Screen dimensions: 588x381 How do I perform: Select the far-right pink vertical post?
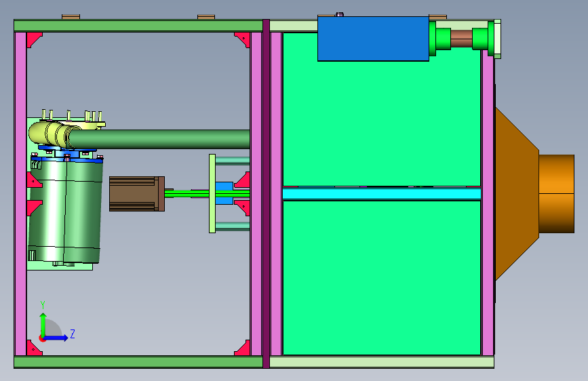click(488, 203)
